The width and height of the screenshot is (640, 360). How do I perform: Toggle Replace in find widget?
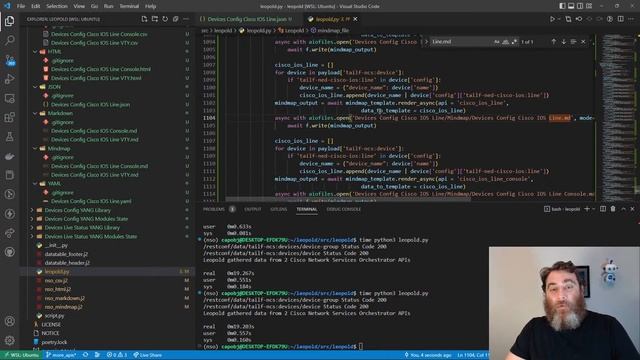click(x=426, y=42)
